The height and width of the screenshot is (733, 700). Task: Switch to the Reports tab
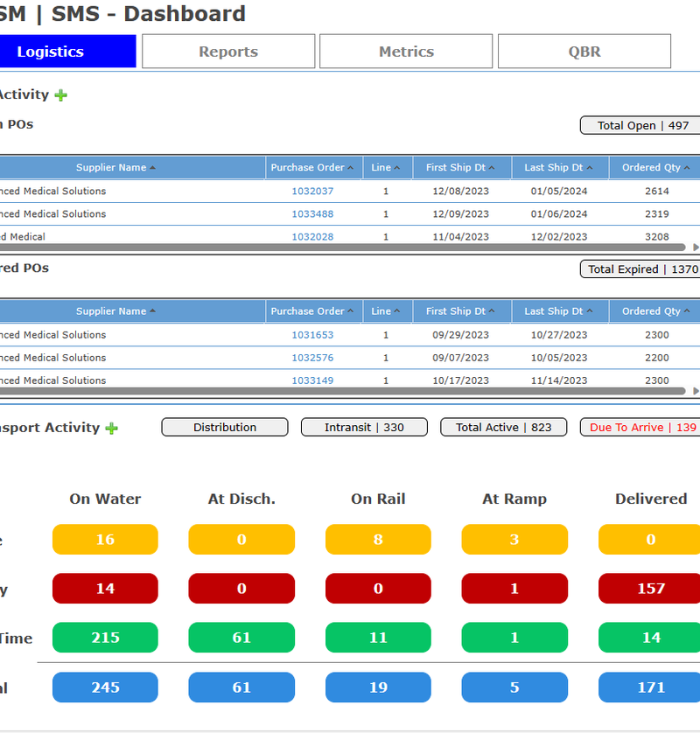[227, 51]
